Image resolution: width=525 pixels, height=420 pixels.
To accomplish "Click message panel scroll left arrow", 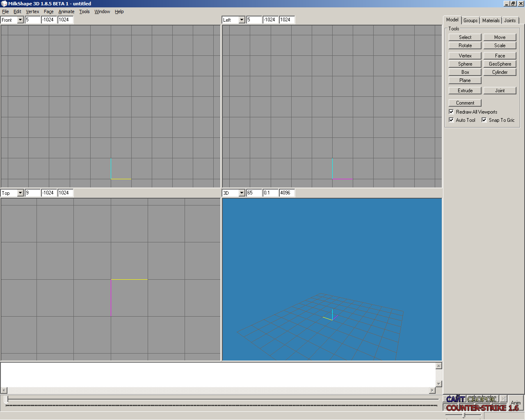I will pyautogui.click(x=4, y=390).
